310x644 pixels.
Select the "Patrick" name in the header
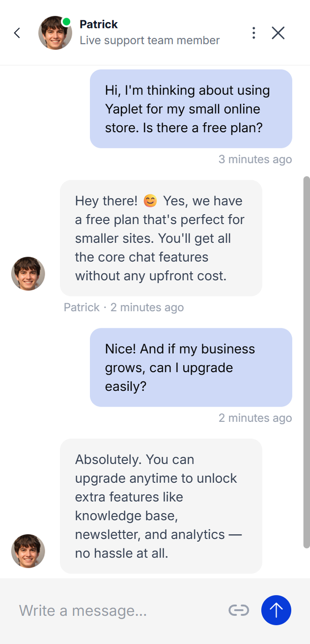click(x=99, y=24)
